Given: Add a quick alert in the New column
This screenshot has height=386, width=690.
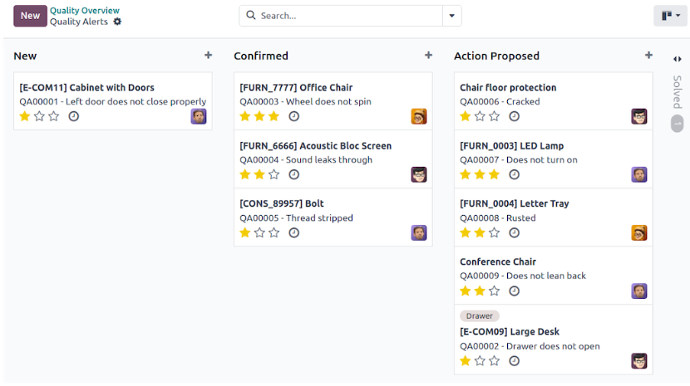Looking at the screenshot, I should point(208,55).
